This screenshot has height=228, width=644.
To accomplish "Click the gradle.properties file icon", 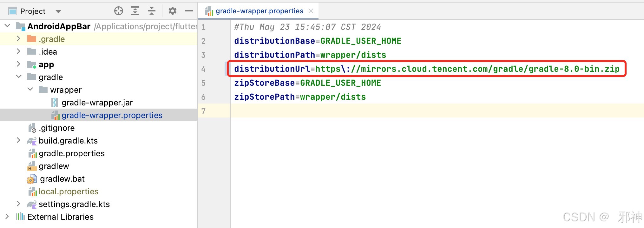I will click(33, 153).
